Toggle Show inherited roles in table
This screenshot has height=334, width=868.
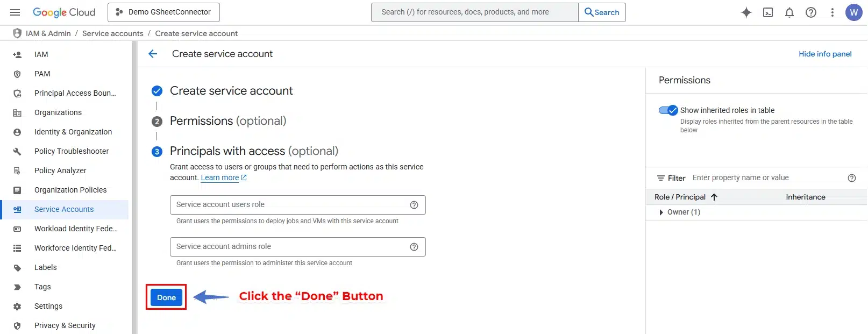[668, 110]
